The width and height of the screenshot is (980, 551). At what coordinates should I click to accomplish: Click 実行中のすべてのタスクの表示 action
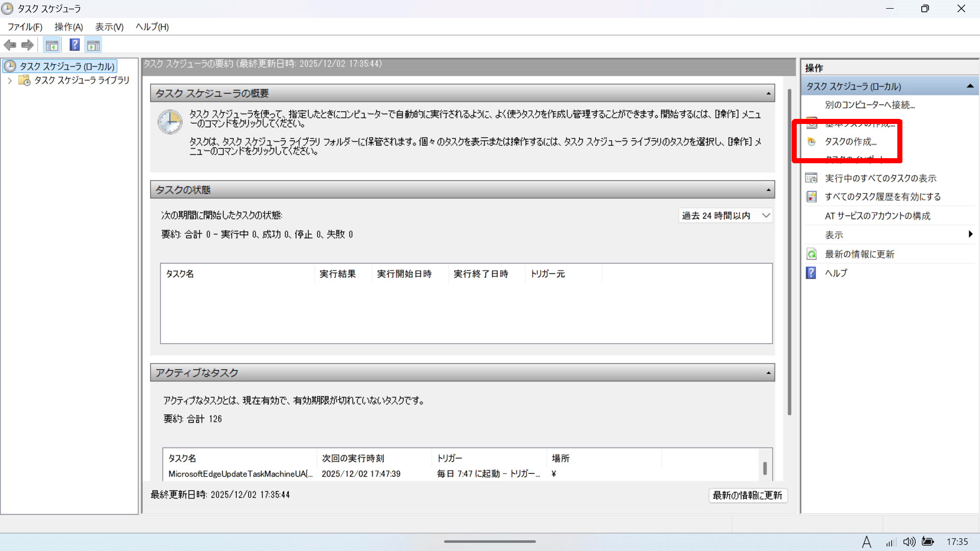[880, 178]
